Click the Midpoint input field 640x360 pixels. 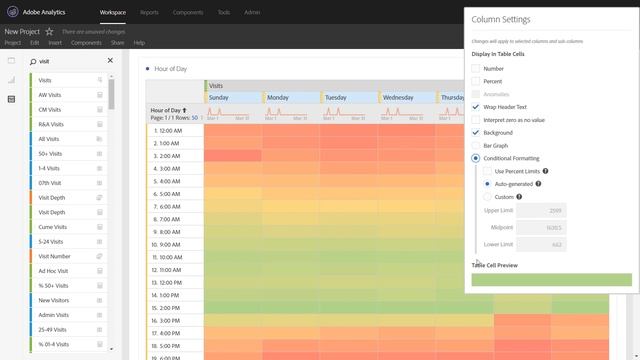click(x=541, y=227)
